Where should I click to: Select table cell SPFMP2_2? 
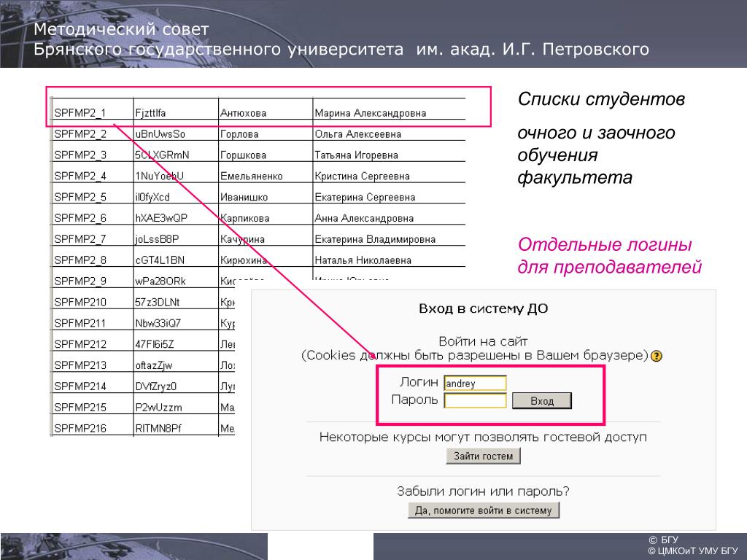(92, 130)
